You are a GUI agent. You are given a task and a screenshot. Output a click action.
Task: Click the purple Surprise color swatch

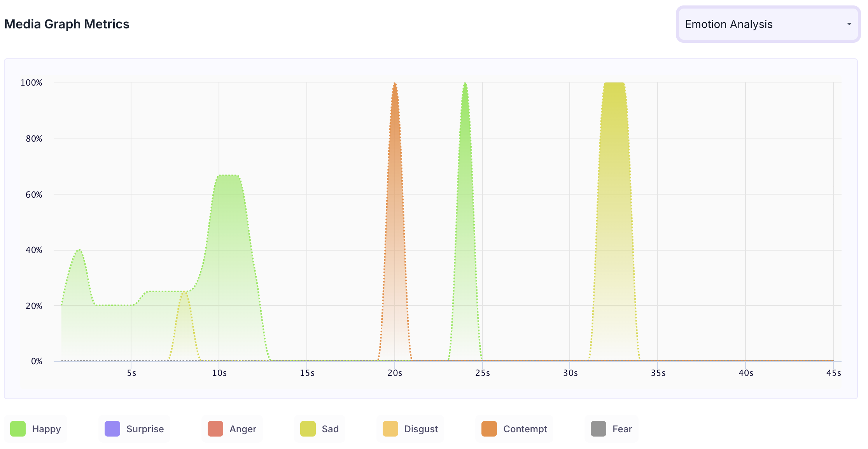coord(112,429)
